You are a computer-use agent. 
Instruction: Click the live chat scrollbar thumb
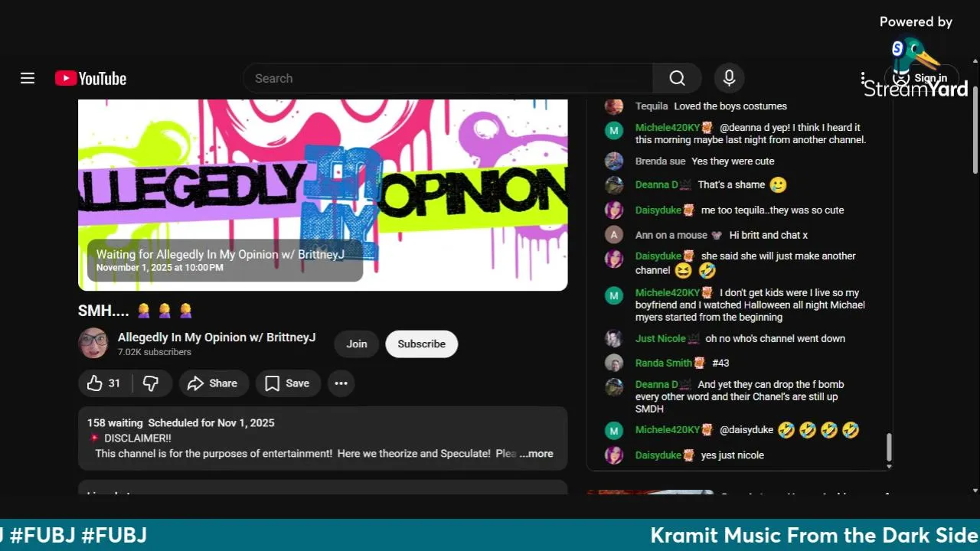(889, 447)
